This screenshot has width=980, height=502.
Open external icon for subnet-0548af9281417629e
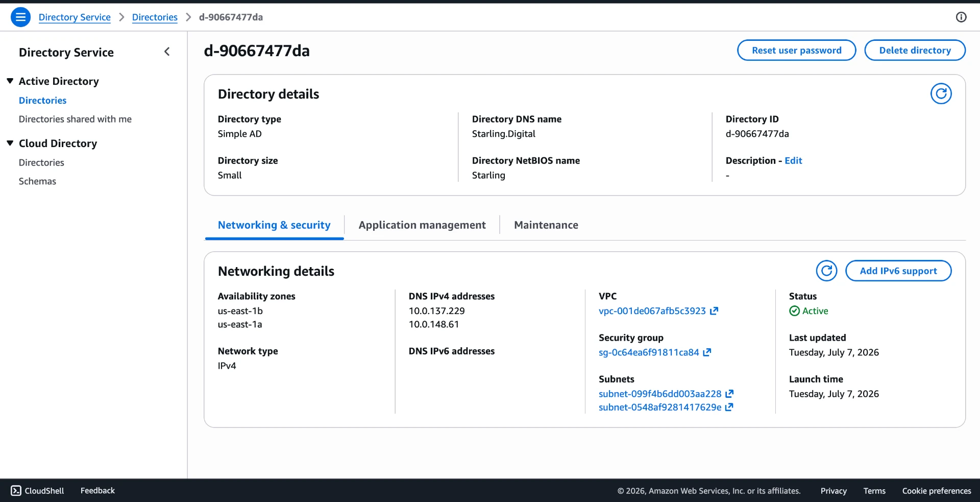(729, 407)
